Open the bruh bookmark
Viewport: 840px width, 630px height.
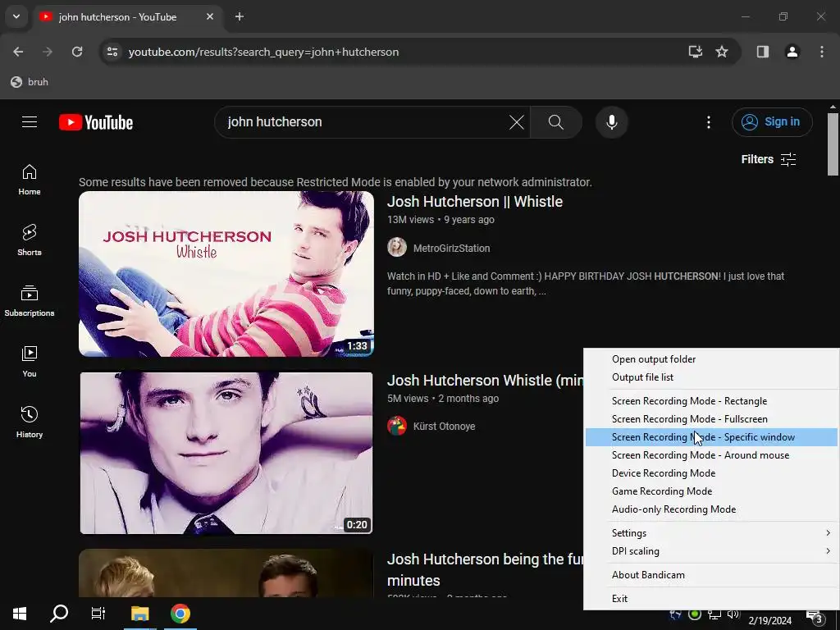click(30, 82)
